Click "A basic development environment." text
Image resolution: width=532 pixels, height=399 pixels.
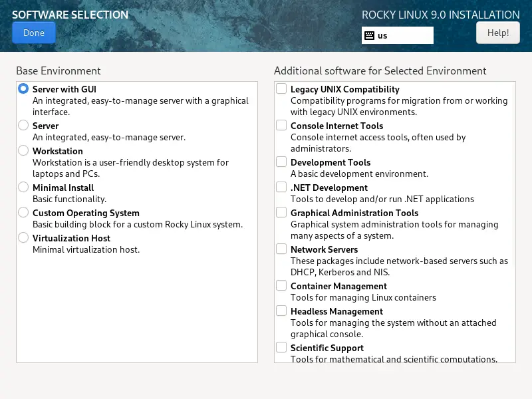coord(359,174)
